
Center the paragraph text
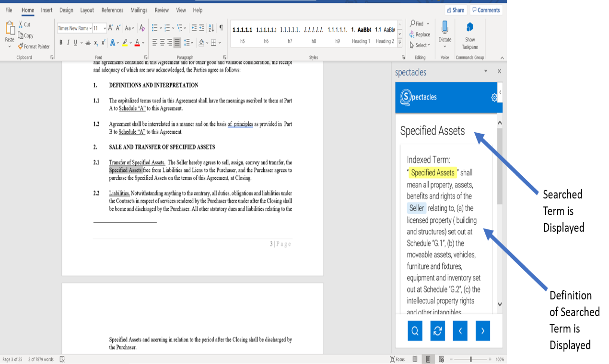163,43
